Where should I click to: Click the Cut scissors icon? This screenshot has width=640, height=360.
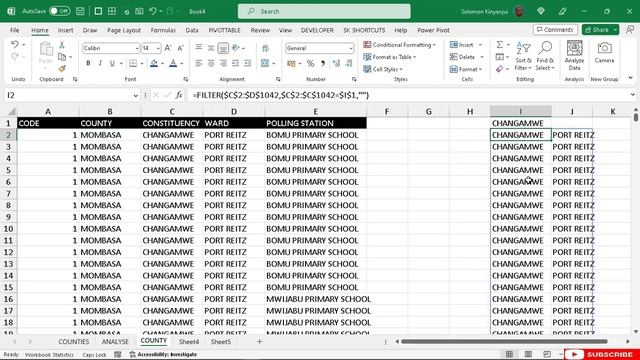point(62,45)
